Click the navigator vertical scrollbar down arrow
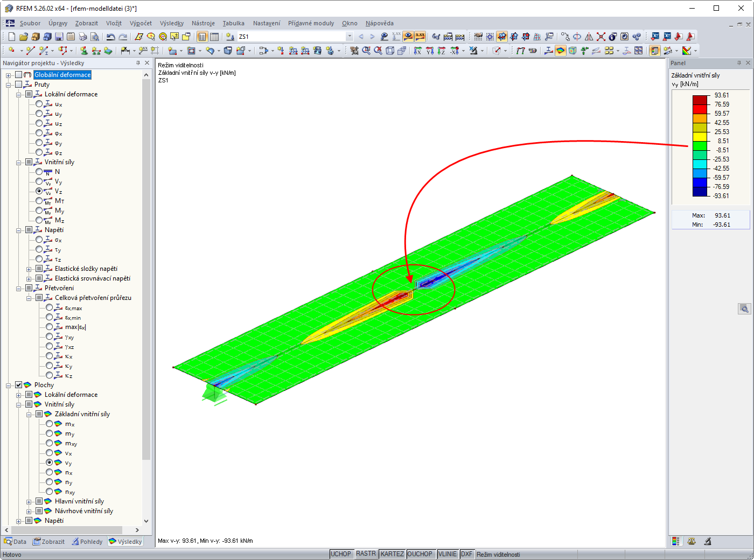The image size is (754, 560). tap(146, 521)
